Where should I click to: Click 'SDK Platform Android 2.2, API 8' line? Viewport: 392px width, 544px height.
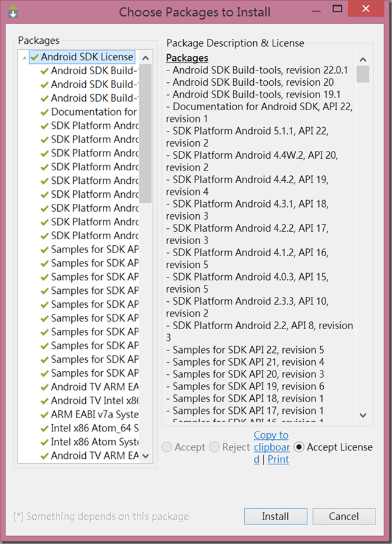(259, 331)
